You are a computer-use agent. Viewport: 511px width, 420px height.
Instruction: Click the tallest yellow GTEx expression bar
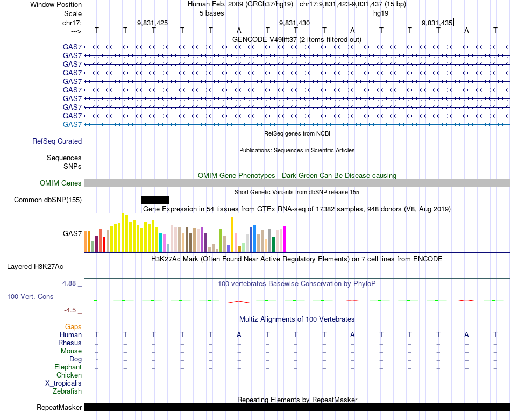pyautogui.click(x=123, y=232)
